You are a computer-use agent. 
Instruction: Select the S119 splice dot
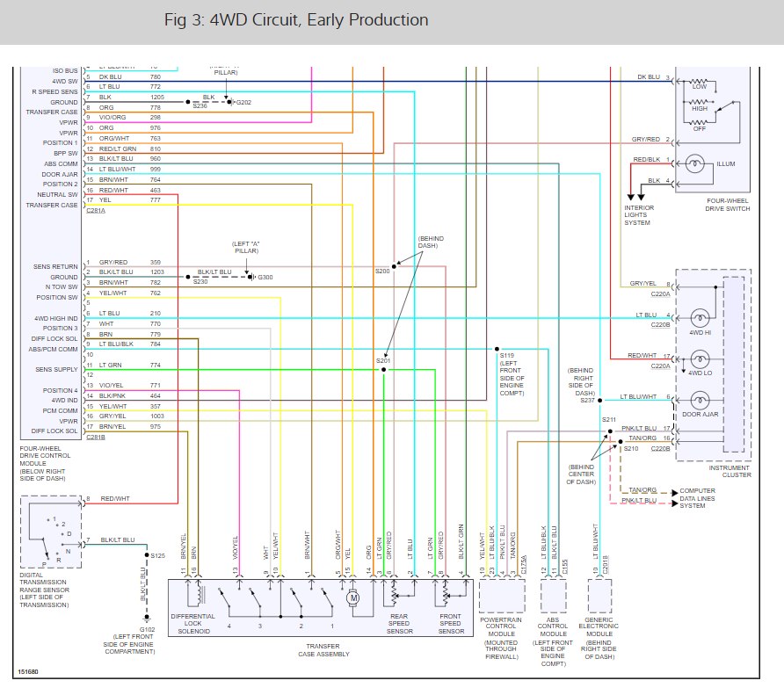(x=497, y=349)
